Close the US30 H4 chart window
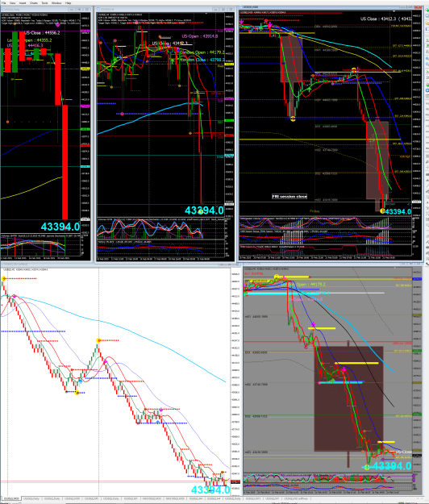The width and height of the screenshot is (429, 504). (231, 10)
